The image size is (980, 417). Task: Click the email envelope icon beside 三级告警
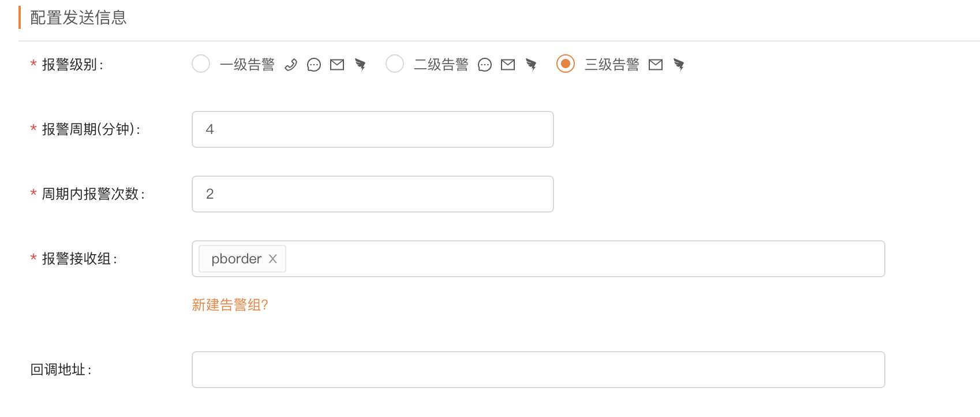656,65
